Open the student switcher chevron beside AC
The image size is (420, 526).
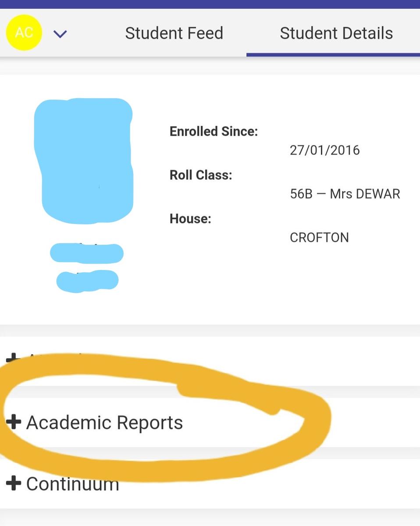(x=60, y=33)
